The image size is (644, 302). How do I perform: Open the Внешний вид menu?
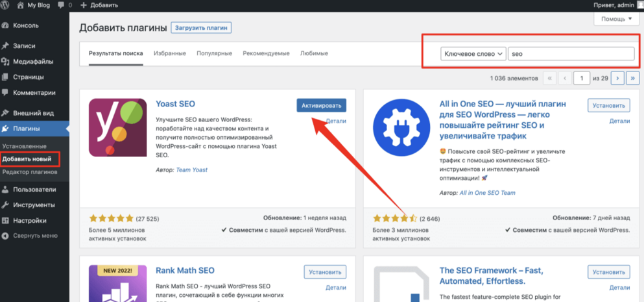(x=34, y=113)
